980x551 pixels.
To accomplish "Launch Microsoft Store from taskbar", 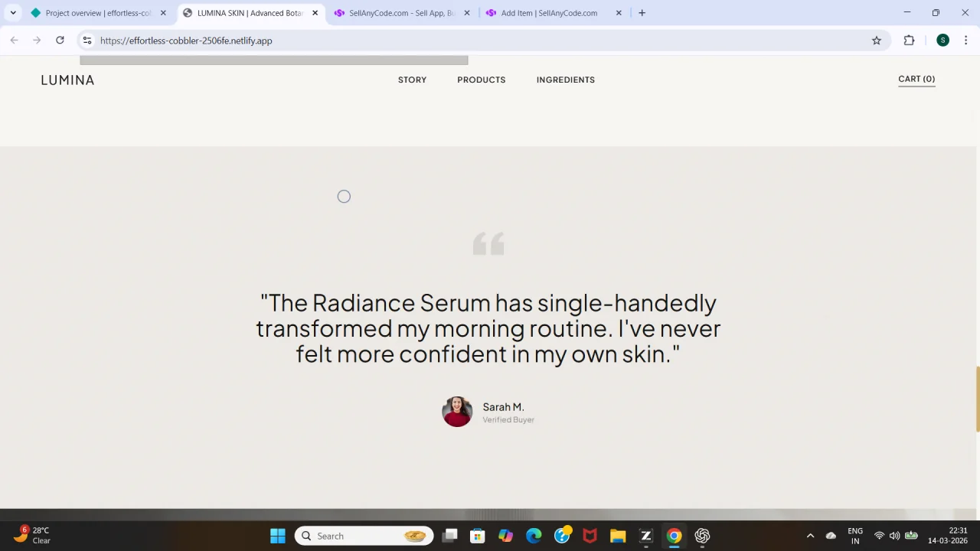I will click(477, 536).
